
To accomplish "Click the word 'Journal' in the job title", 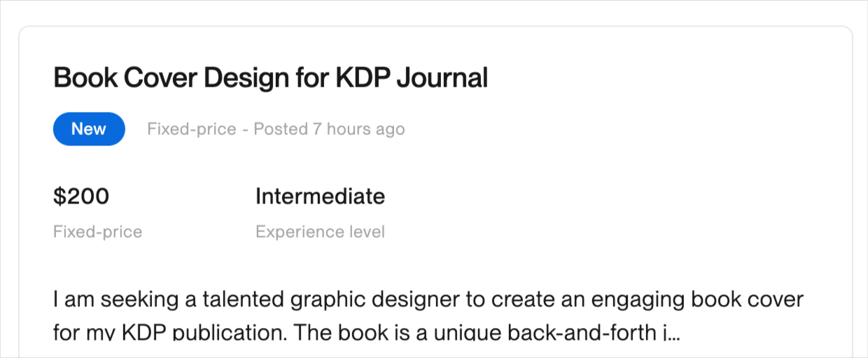I will click(x=442, y=78).
